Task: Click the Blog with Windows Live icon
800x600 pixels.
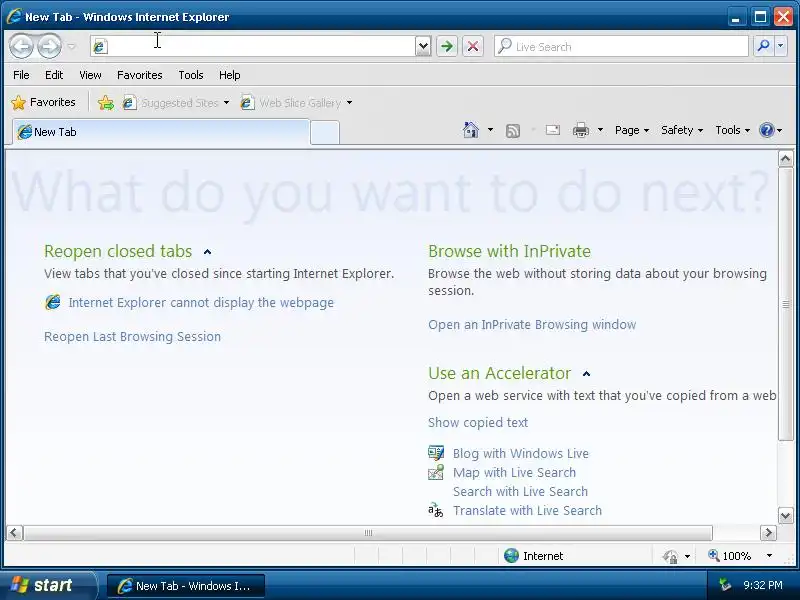Action: 436,453
